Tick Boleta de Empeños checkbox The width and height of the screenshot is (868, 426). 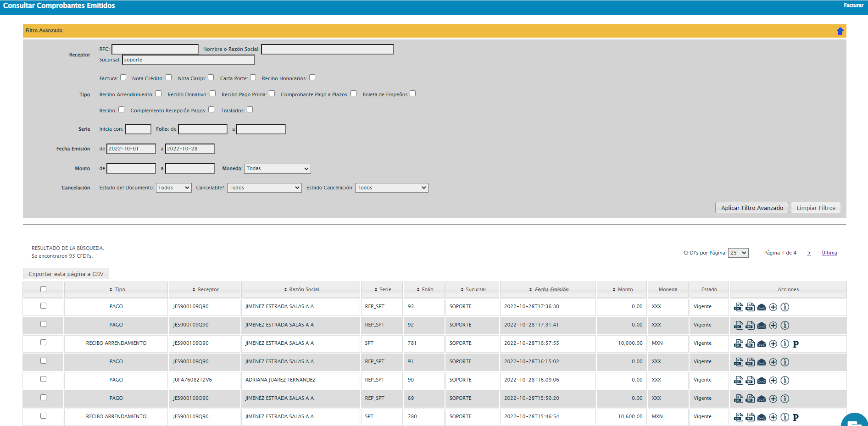tap(412, 94)
